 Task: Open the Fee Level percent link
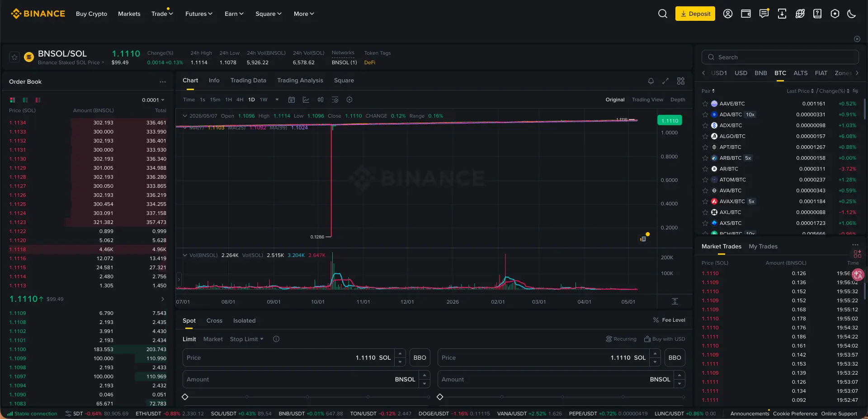(669, 320)
